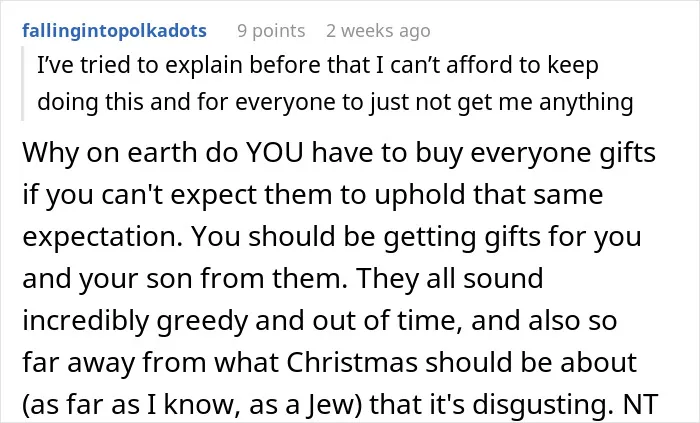Click the line starting 'Why on earth do'

point(339,153)
